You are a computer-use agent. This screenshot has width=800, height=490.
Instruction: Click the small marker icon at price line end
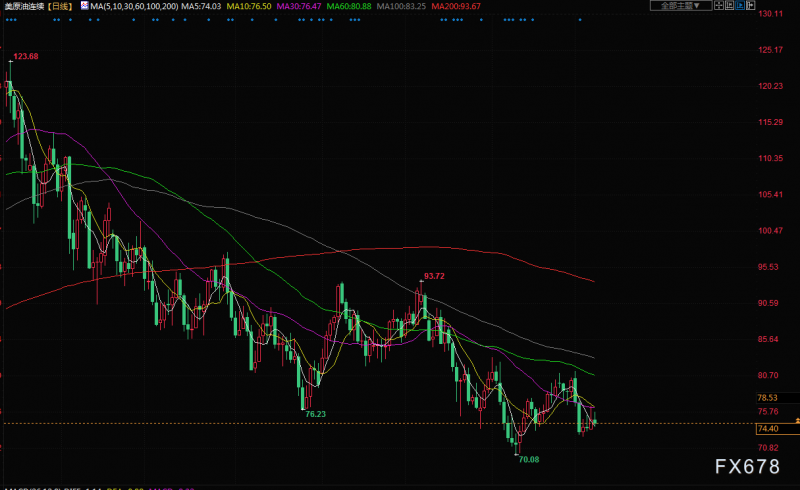click(797, 420)
